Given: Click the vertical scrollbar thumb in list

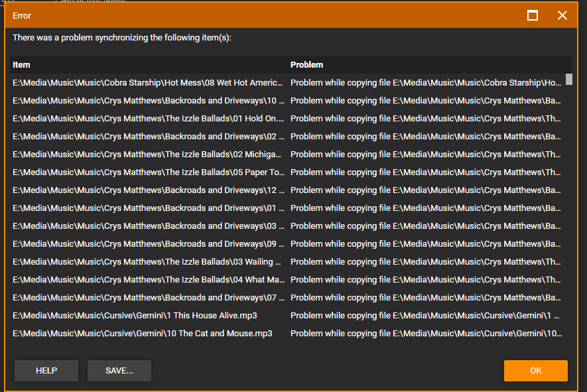Looking at the screenshot, I should (568, 80).
